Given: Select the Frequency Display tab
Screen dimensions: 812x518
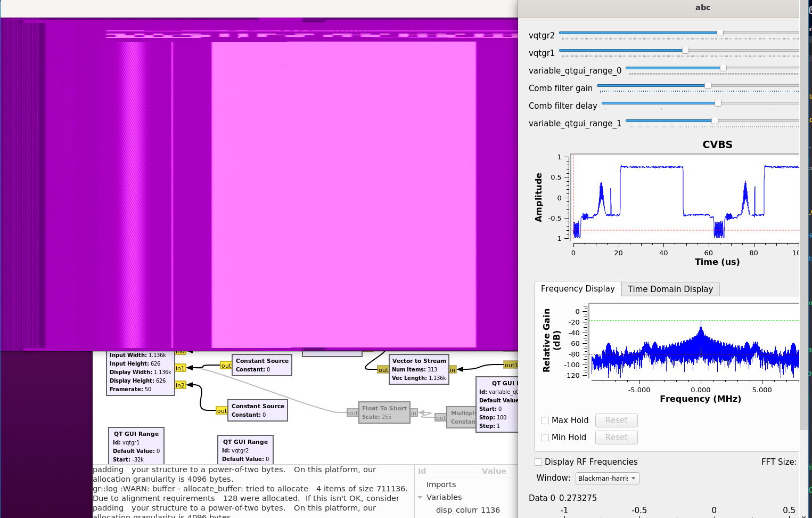Looking at the screenshot, I should [577, 288].
